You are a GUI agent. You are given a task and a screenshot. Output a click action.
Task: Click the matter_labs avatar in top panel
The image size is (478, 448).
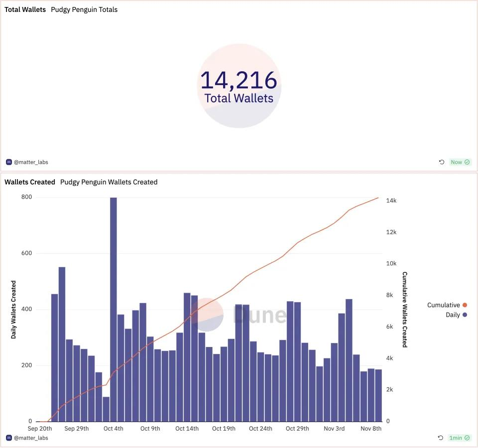tap(9, 162)
